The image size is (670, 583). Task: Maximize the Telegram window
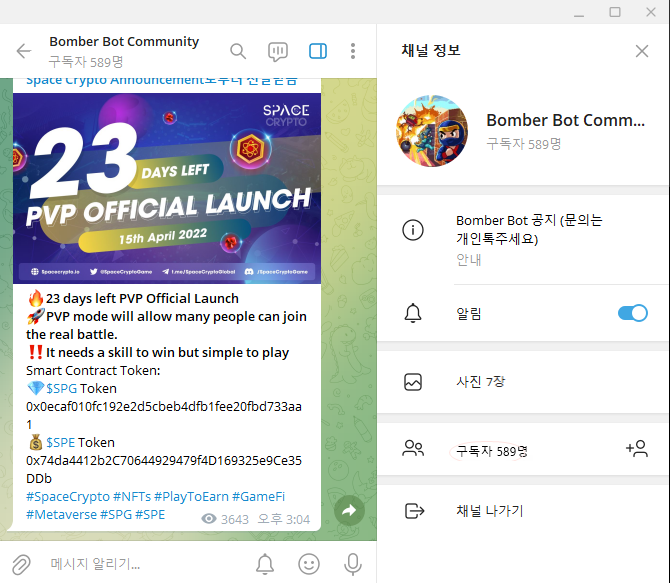tap(615, 12)
